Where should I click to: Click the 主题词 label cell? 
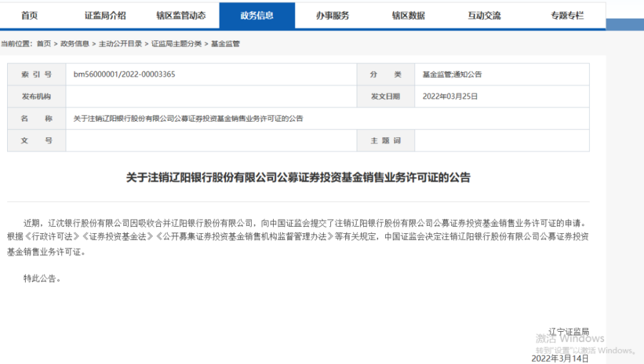386,140
